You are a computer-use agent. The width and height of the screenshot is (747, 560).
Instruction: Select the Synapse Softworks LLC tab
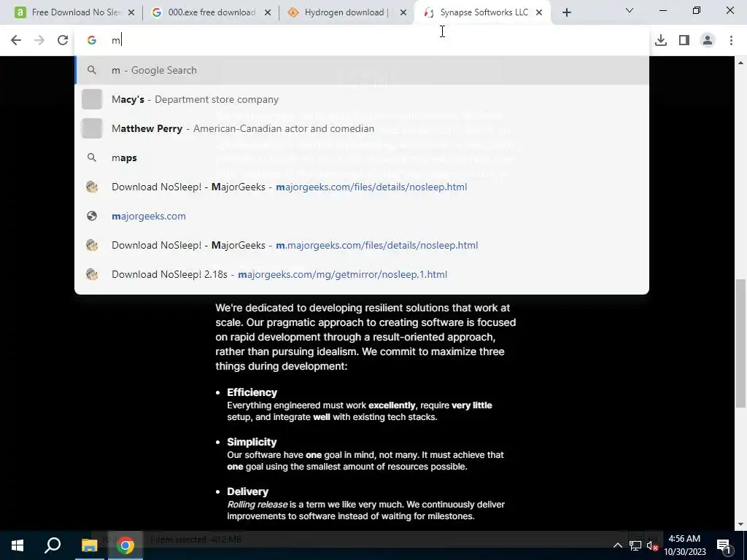click(482, 12)
